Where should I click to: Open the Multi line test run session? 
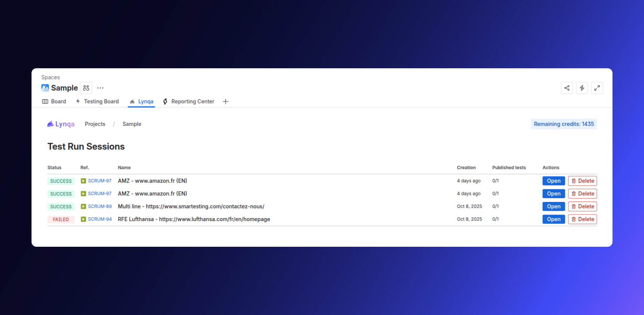553,206
